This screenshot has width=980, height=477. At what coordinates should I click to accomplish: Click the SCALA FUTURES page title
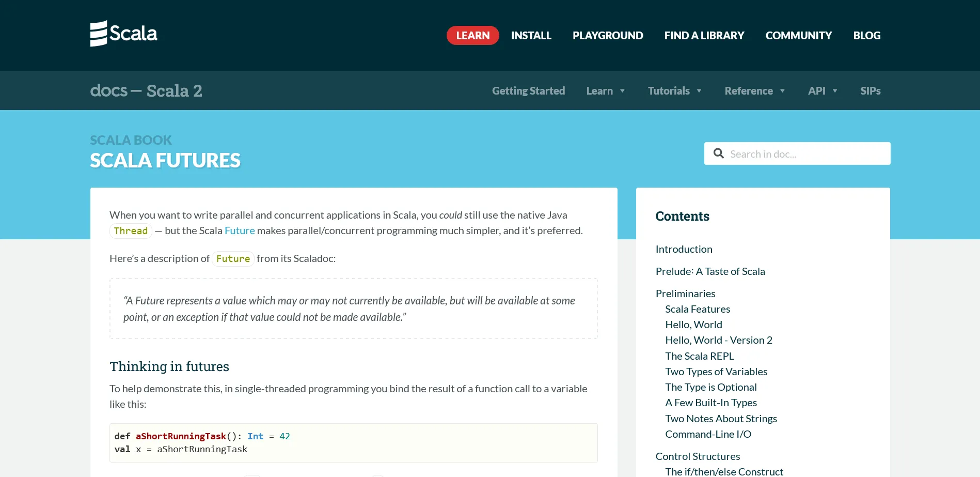click(165, 161)
